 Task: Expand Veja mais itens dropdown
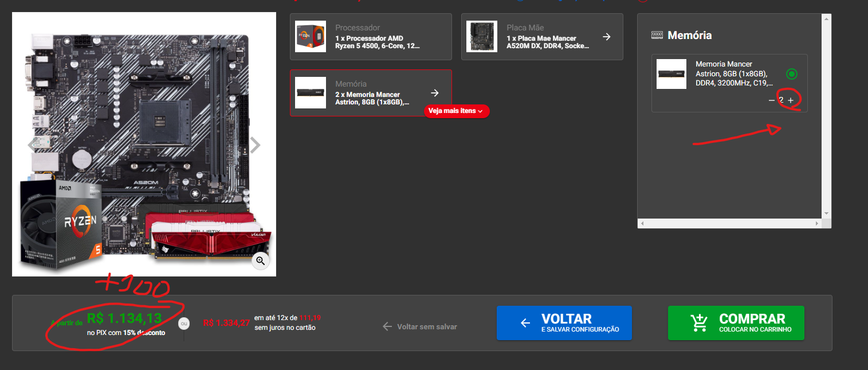[x=457, y=111]
